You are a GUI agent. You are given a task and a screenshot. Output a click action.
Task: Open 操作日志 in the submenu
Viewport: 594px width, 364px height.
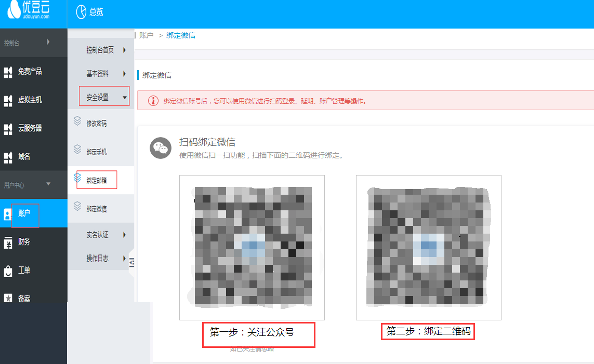pos(97,259)
